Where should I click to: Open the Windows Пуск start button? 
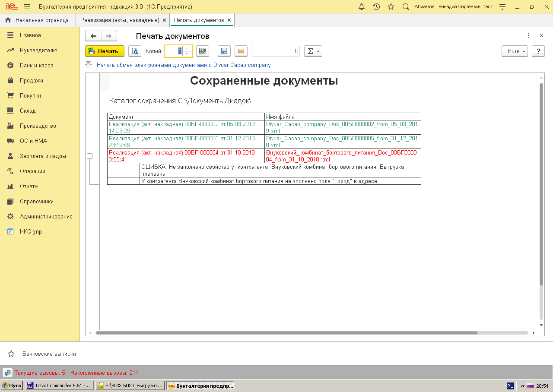pos(12,386)
